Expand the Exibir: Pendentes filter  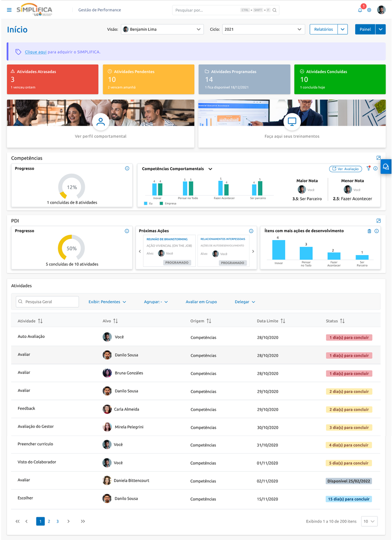[x=107, y=302]
